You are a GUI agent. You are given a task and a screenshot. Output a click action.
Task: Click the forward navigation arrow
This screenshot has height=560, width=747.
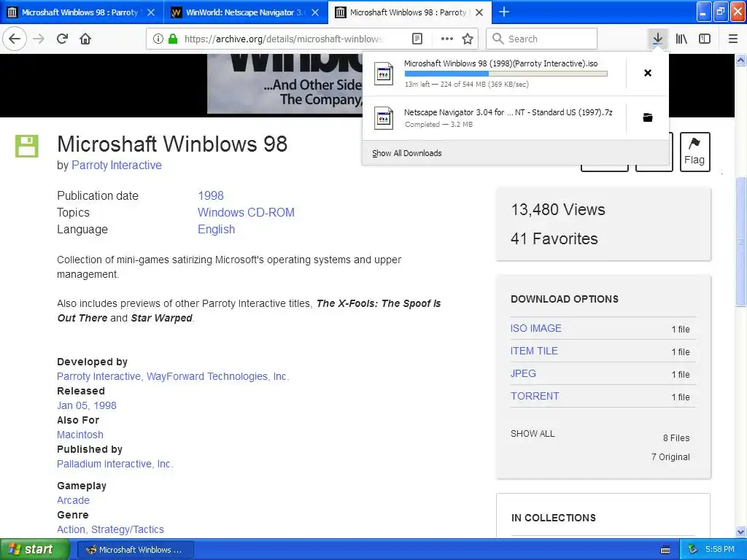tap(39, 39)
